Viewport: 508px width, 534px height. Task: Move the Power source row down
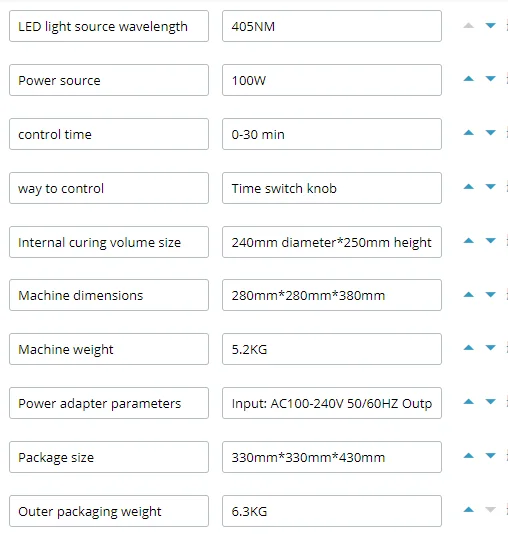click(x=490, y=79)
